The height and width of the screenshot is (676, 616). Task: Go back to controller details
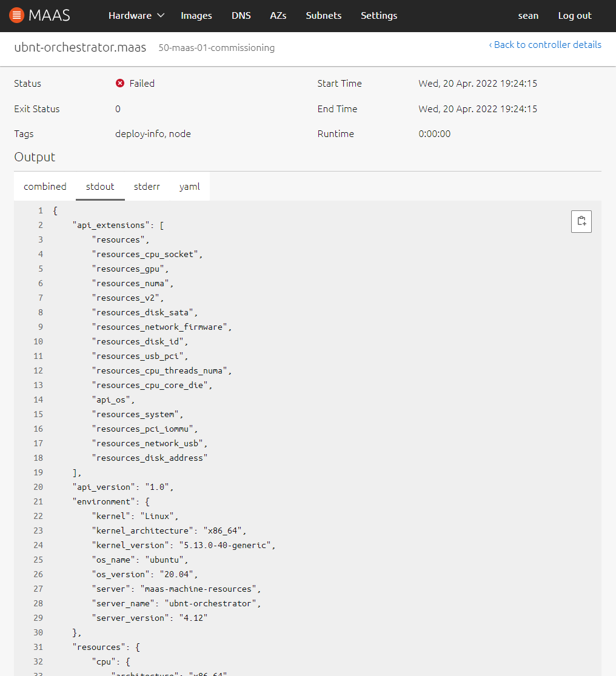pyautogui.click(x=545, y=45)
